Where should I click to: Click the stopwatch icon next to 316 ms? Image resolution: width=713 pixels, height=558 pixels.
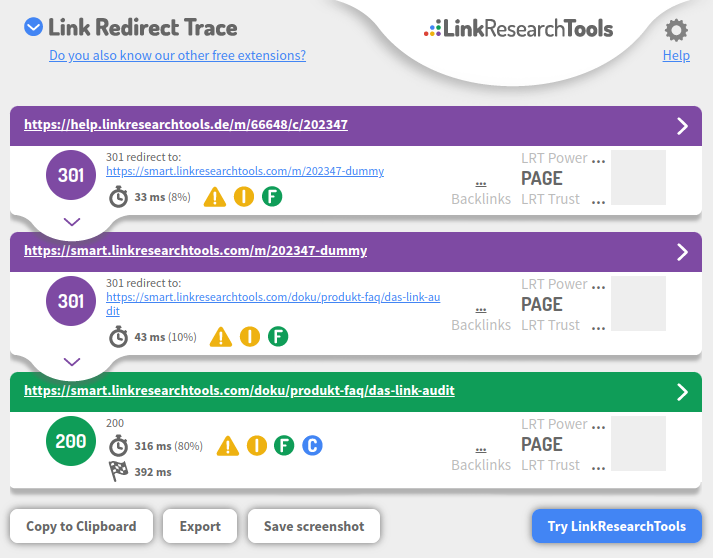point(118,446)
